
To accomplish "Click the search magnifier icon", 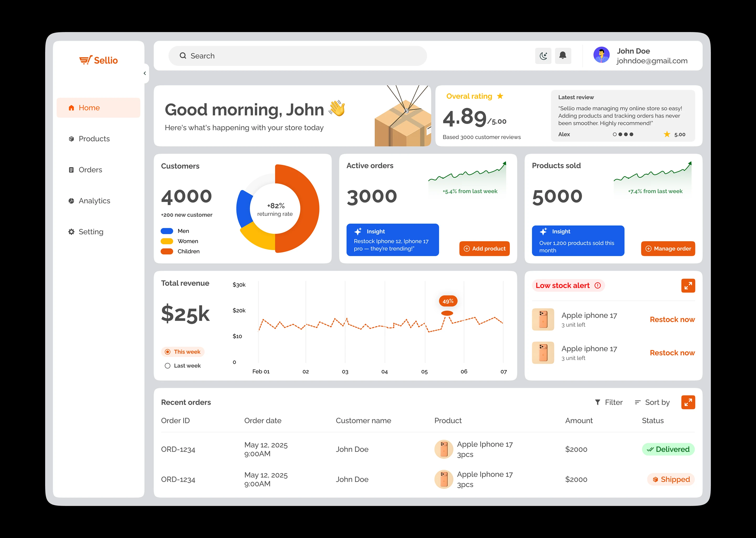I will [183, 56].
